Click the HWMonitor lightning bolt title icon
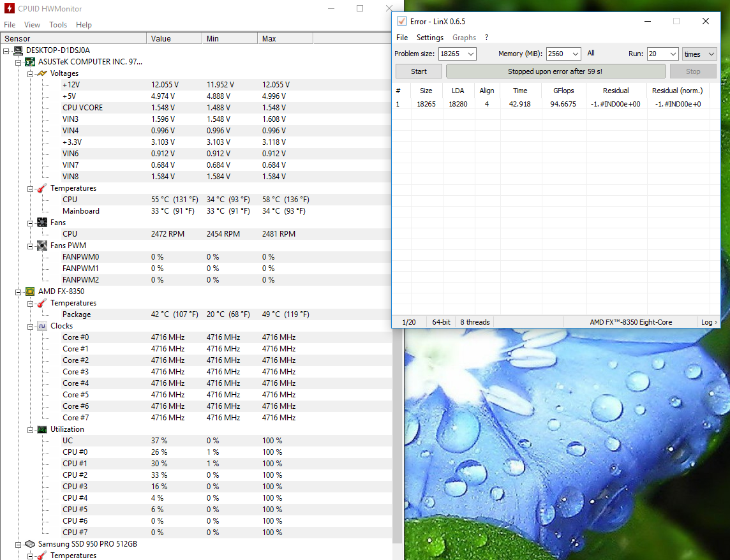Image resolution: width=730 pixels, height=560 pixels. [x=10, y=8]
